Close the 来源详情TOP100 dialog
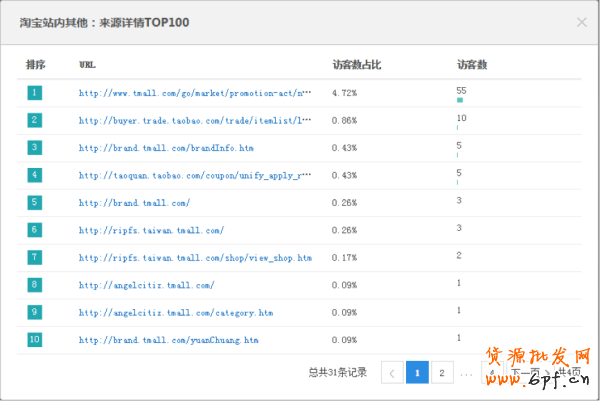 point(581,21)
